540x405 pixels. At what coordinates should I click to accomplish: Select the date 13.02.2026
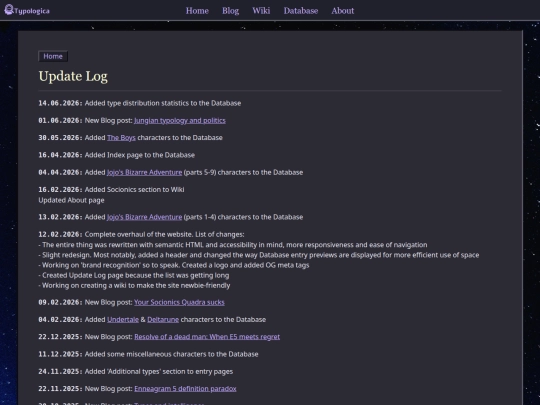click(x=61, y=217)
